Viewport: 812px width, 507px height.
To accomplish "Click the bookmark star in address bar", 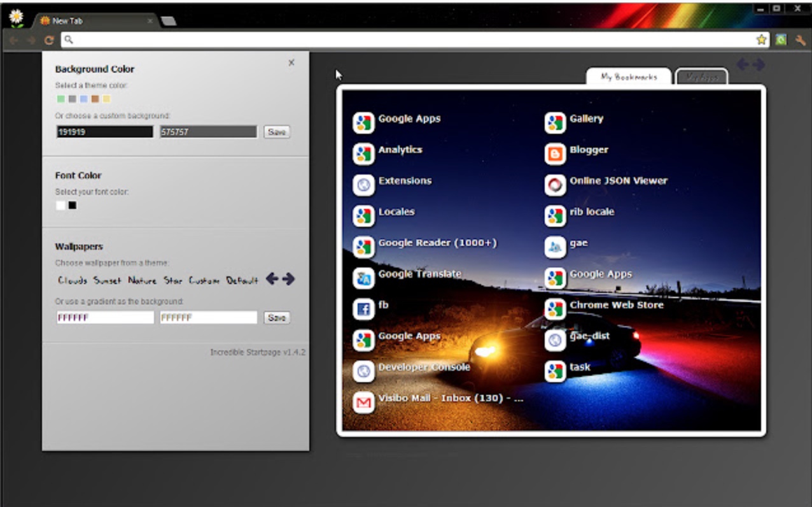I will (761, 39).
